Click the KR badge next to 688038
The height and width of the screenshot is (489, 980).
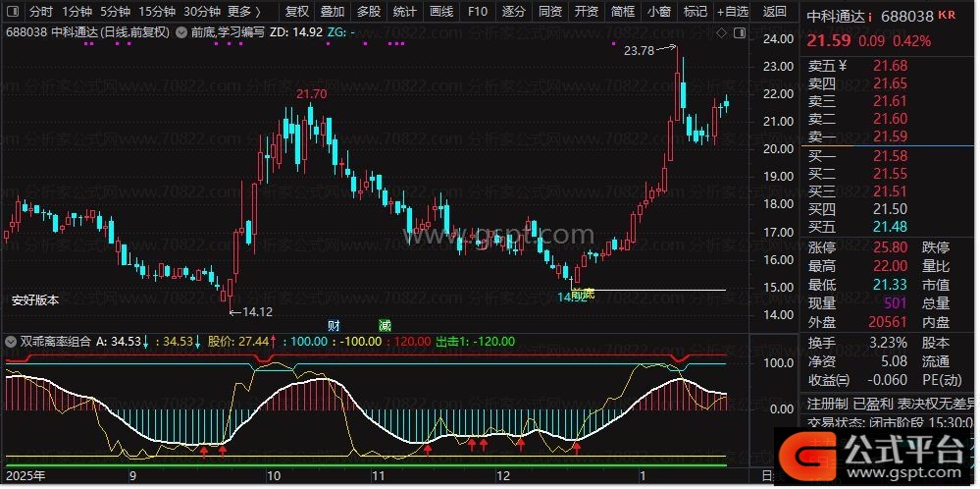946,16
